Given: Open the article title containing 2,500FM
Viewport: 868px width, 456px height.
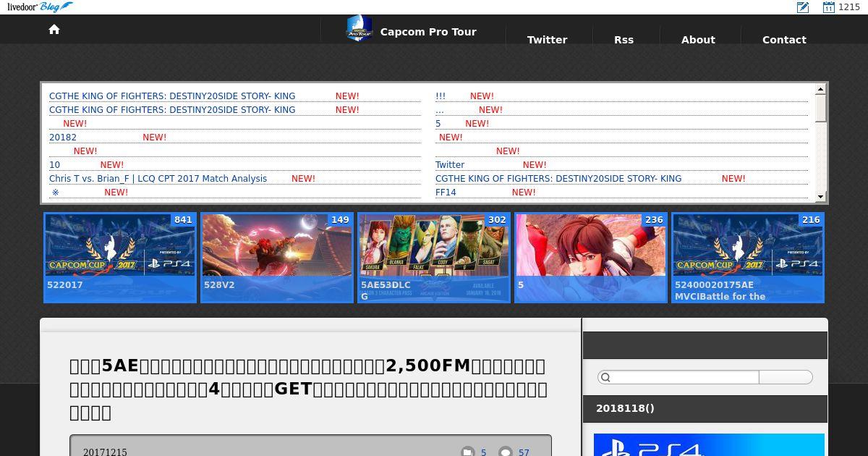Looking at the screenshot, I should tap(308, 389).
